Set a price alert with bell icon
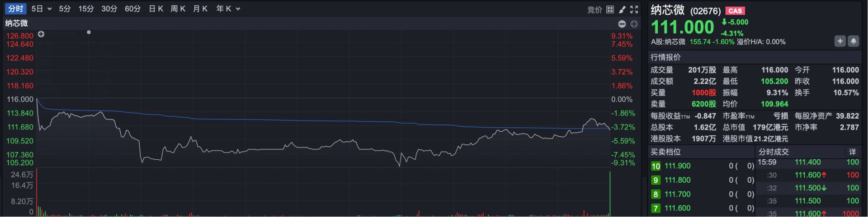Viewport: 868px width, 217px height. pyautogui.click(x=853, y=41)
